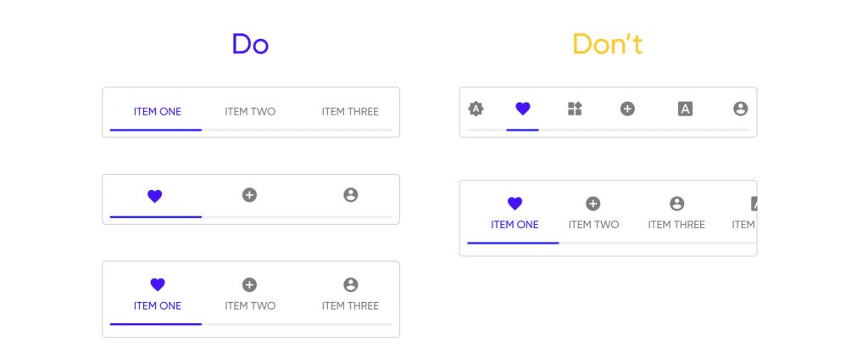Screen dimensions: 868x358
Task: Select the widgets grid icon in the six-icon bar
Action: [575, 109]
